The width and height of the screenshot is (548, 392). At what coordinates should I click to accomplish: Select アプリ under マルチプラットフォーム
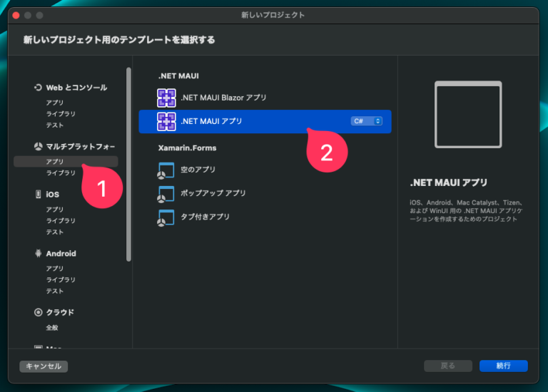66,162
